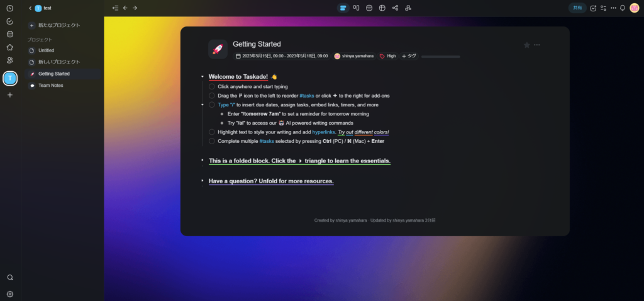Check off the "Complete multiple #tasks" task

pos(211,141)
